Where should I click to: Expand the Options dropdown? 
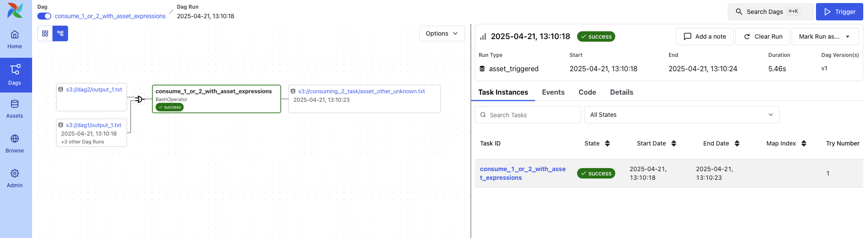(442, 33)
